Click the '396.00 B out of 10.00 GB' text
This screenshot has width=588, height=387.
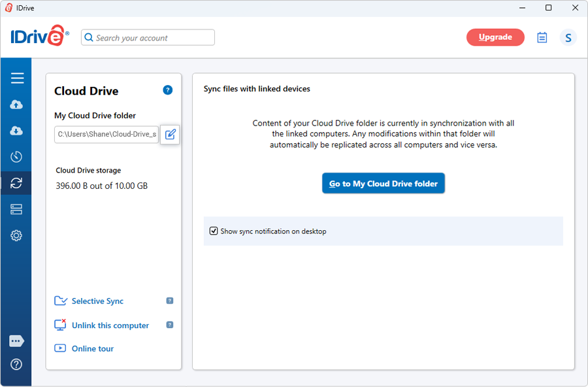(x=102, y=186)
